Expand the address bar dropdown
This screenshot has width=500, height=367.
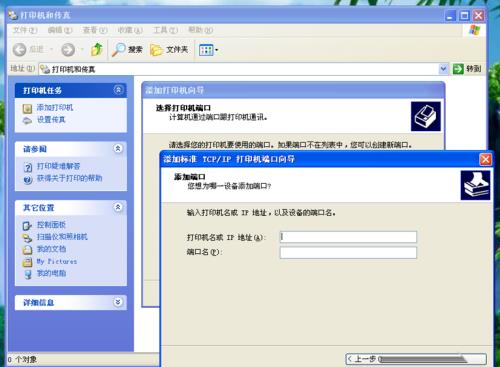coord(443,69)
